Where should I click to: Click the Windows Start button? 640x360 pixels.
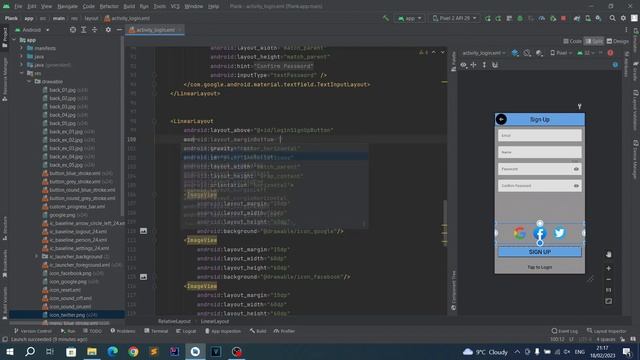pyautogui.click(x=10, y=351)
